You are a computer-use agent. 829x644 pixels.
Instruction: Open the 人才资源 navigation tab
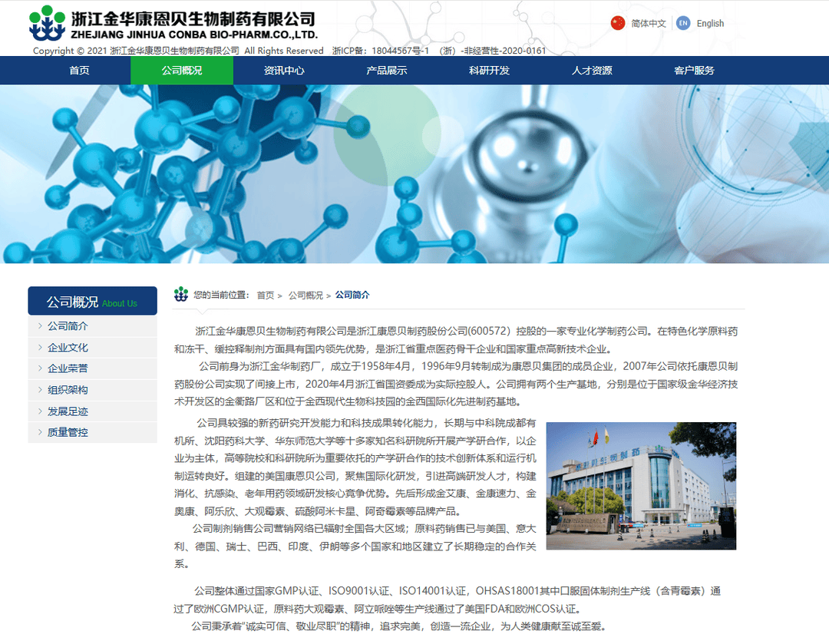[x=592, y=71]
